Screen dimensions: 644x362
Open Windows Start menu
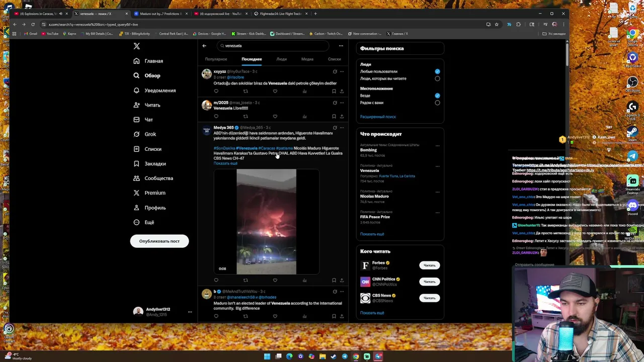coord(267,356)
